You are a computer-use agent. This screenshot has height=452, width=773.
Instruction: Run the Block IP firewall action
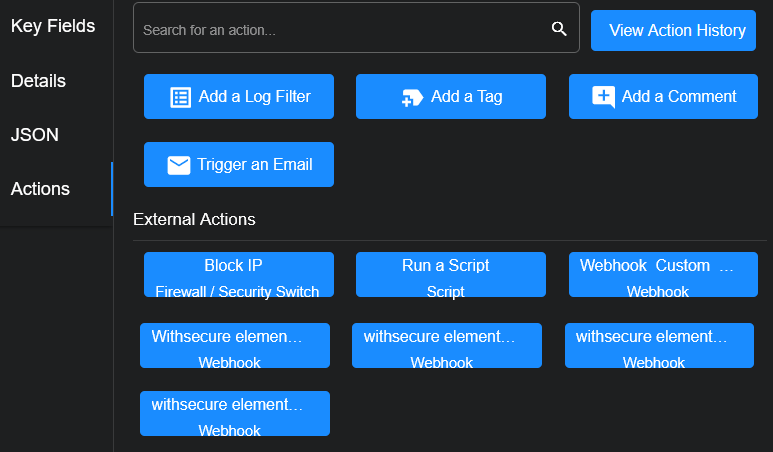(x=239, y=275)
